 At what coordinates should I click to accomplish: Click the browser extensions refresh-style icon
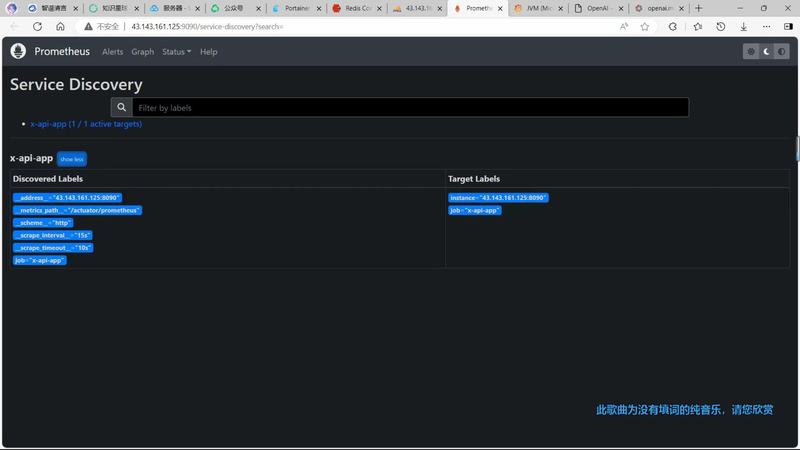click(673, 27)
